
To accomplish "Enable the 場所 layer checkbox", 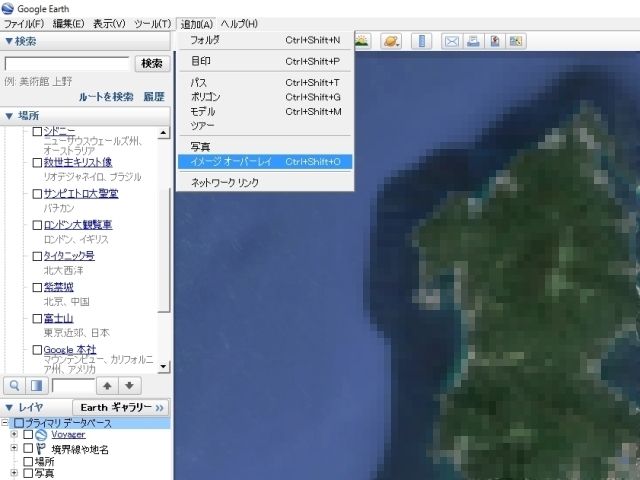I will [28, 462].
